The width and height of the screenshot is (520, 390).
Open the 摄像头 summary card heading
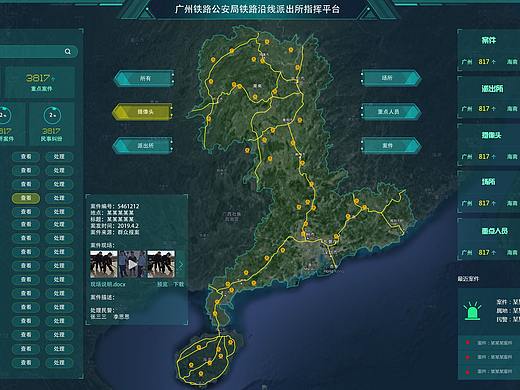coord(491,135)
